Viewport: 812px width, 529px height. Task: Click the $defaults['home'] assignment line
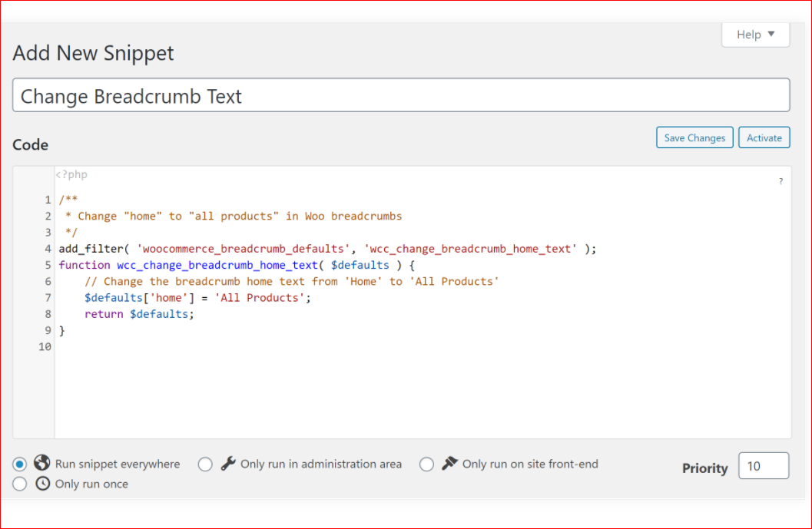pos(197,298)
